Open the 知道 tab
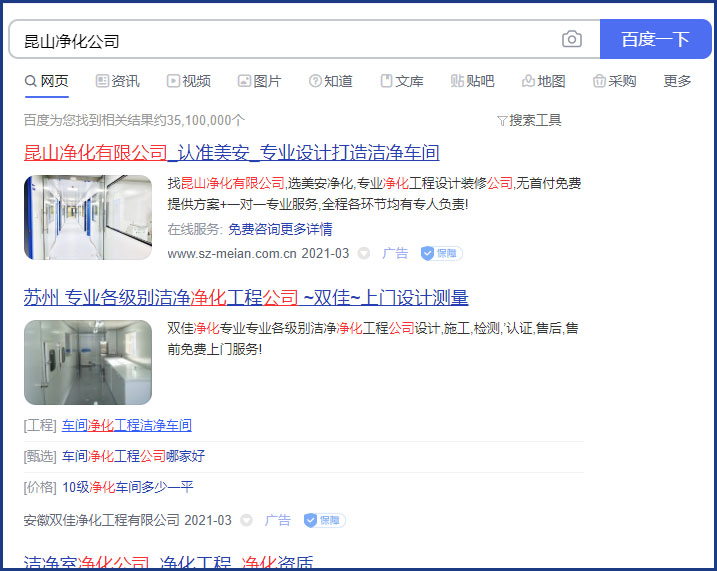717x571 pixels. pos(331,81)
